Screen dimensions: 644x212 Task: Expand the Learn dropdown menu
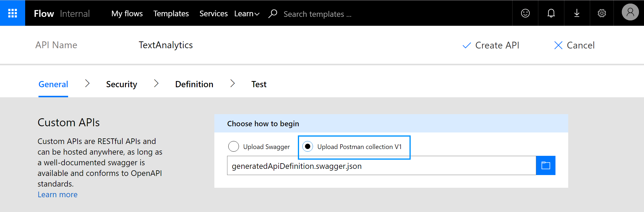247,14
